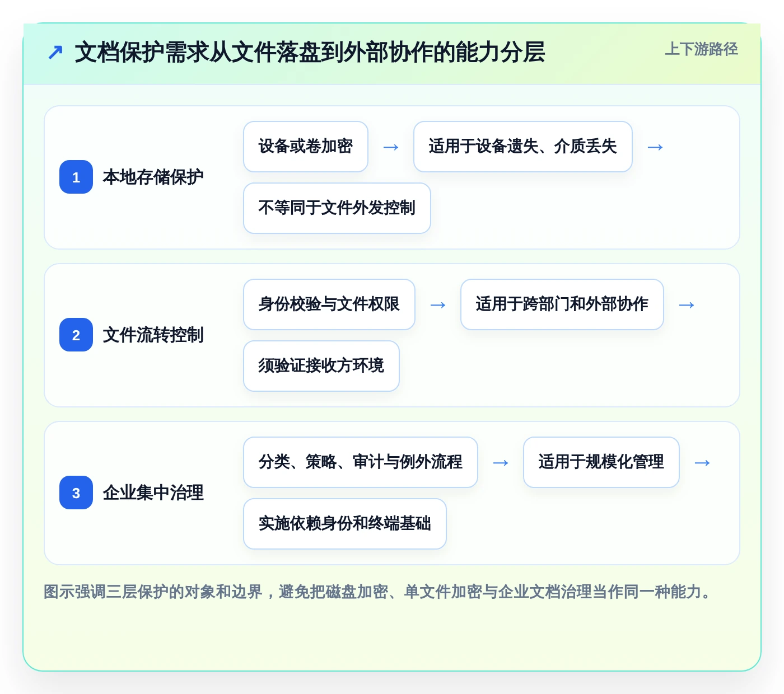Click the number 2 badge for 文件流转控制
This screenshot has width=784, height=694.
pos(76,335)
